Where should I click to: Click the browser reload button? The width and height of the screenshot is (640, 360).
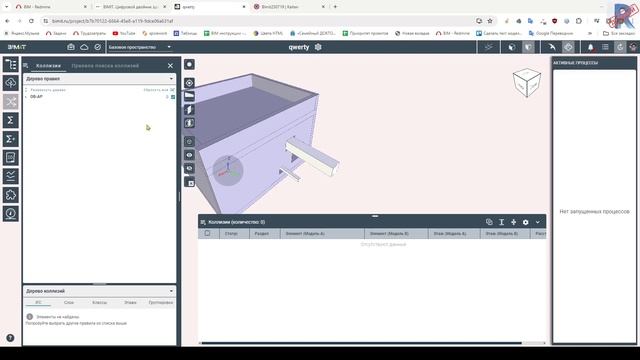click(x=31, y=21)
